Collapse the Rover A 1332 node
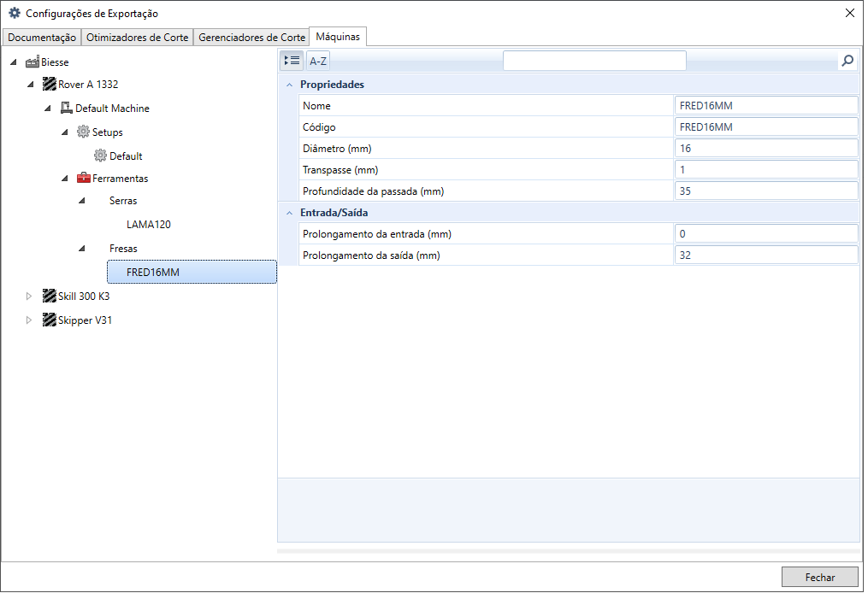The height and width of the screenshot is (599, 868). coord(31,85)
